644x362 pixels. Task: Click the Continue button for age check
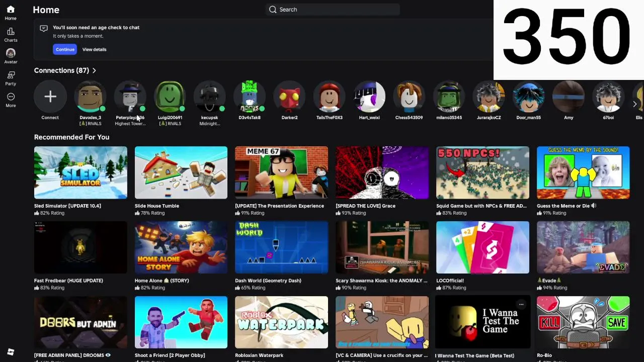click(x=65, y=49)
